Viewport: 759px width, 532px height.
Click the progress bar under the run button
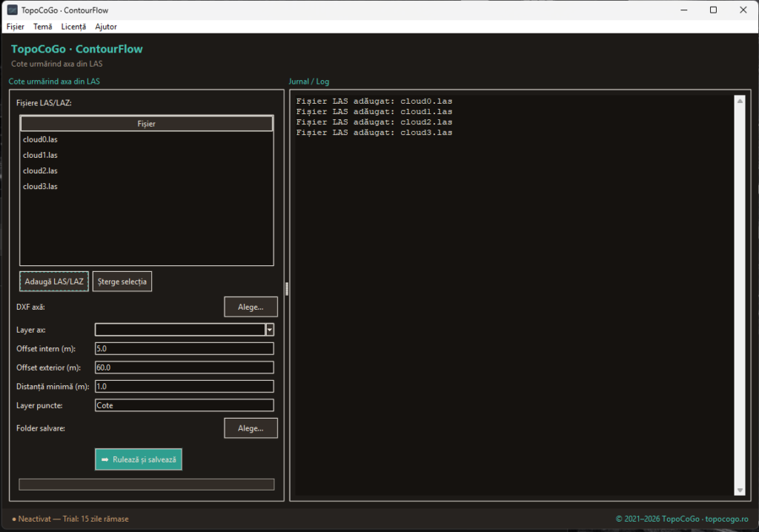click(x=147, y=484)
